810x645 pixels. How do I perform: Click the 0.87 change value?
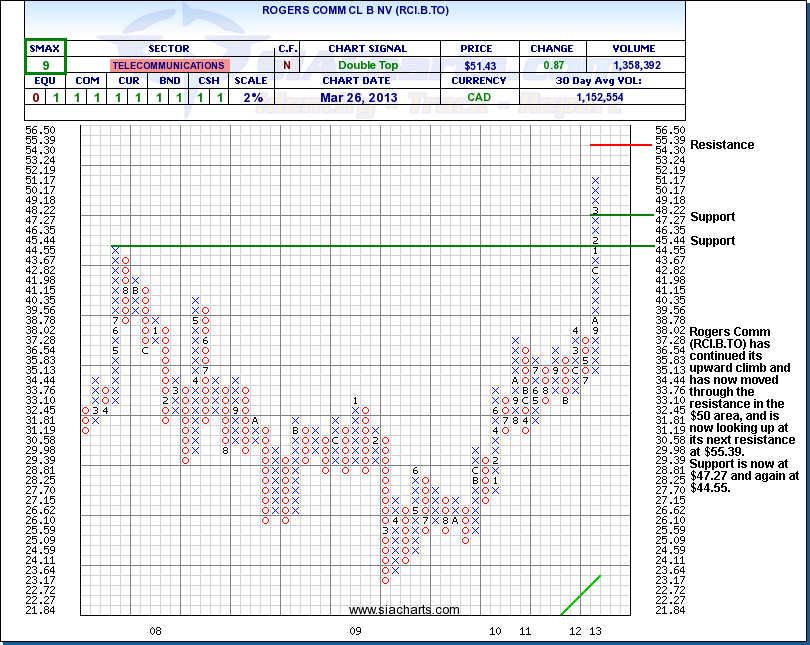[x=551, y=65]
